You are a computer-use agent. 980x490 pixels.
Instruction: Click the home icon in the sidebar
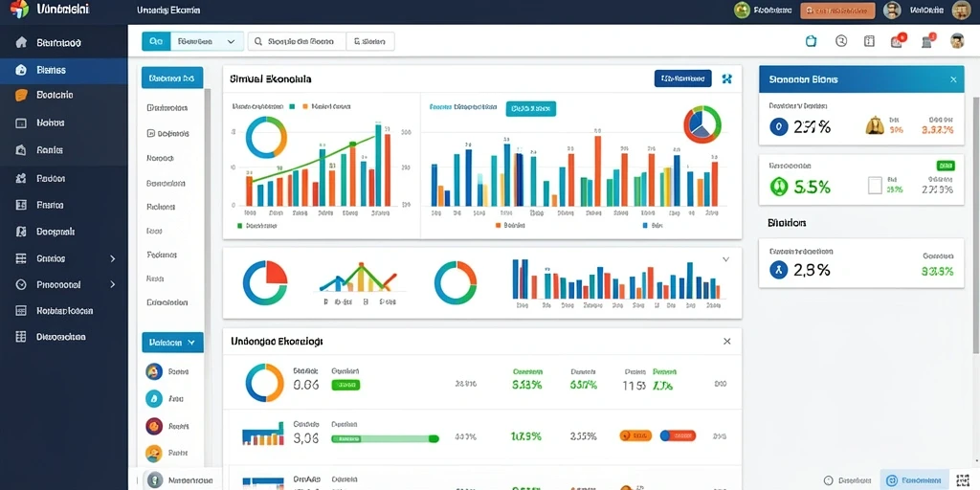(x=21, y=42)
